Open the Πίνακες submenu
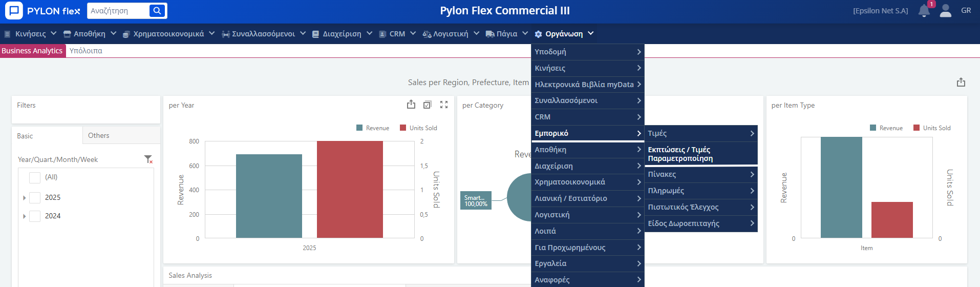Viewport: 980px width, 287px height. 701,174
